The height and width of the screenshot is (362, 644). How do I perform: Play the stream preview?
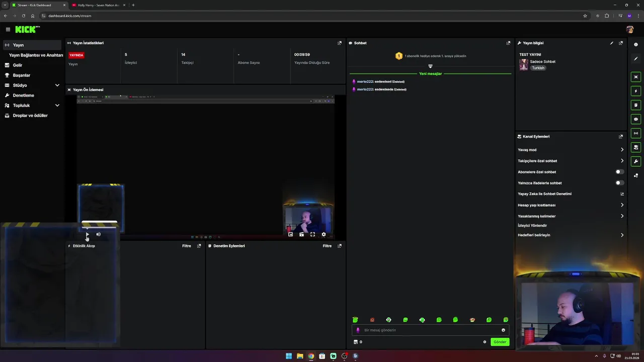(88, 234)
